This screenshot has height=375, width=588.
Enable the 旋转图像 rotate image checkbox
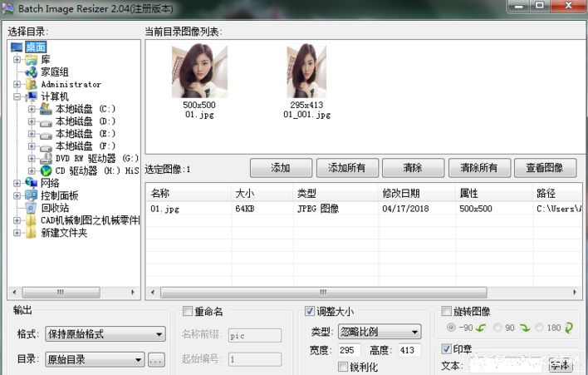pyautogui.click(x=446, y=311)
